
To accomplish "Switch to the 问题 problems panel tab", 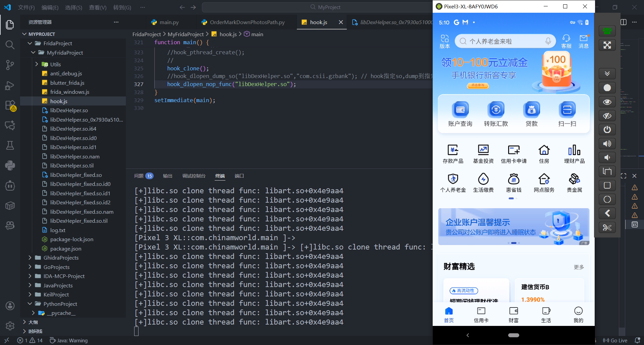I will (x=143, y=176).
